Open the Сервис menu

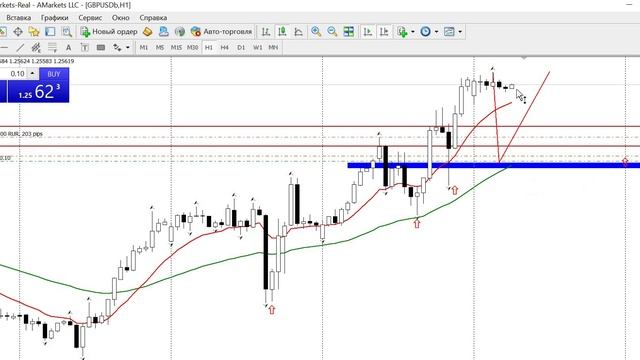[90, 18]
